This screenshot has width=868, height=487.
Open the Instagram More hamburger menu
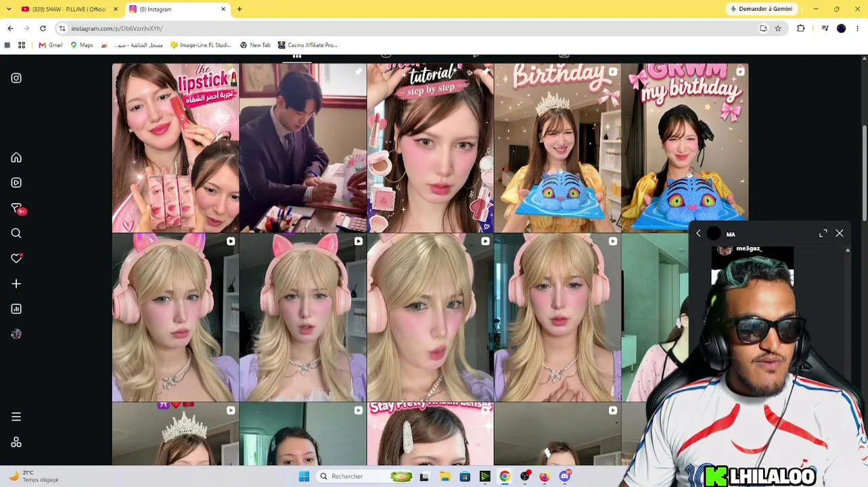tap(16, 417)
